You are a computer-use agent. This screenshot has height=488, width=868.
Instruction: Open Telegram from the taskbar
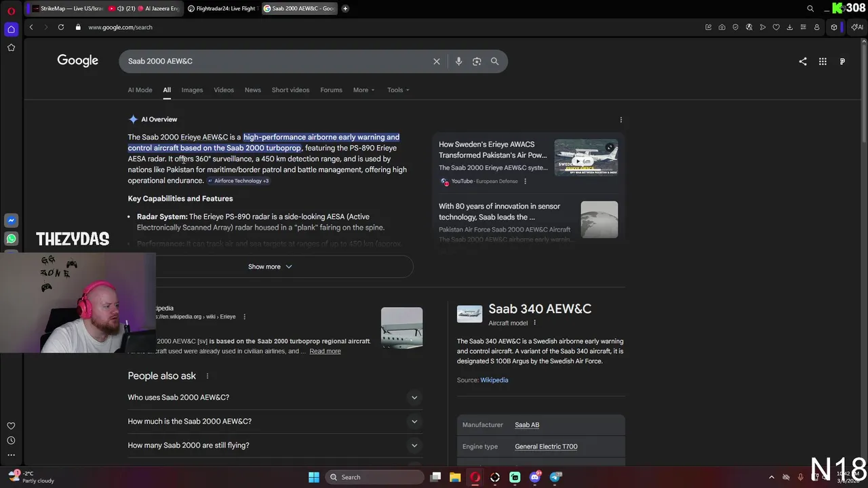pos(555,477)
